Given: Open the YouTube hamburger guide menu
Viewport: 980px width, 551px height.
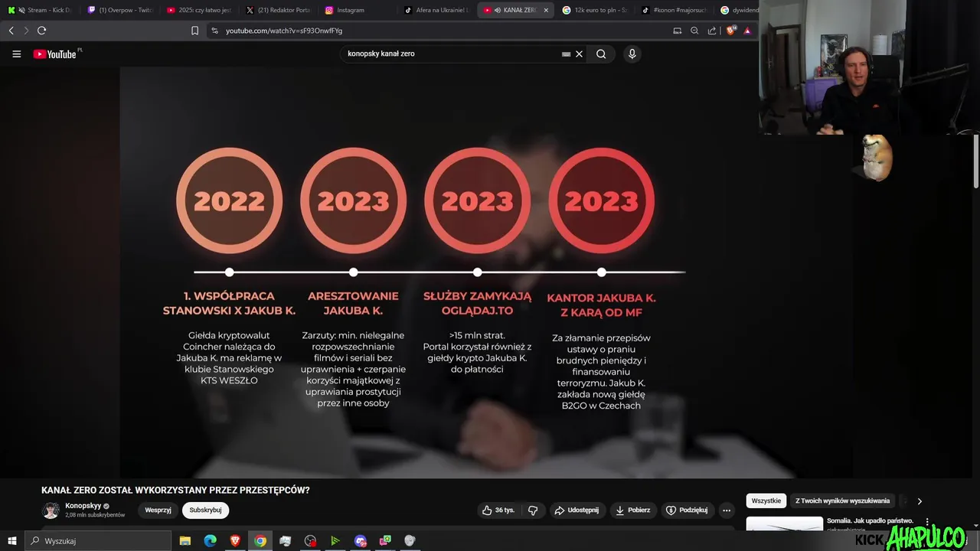Looking at the screenshot, I should pos(16,54).
